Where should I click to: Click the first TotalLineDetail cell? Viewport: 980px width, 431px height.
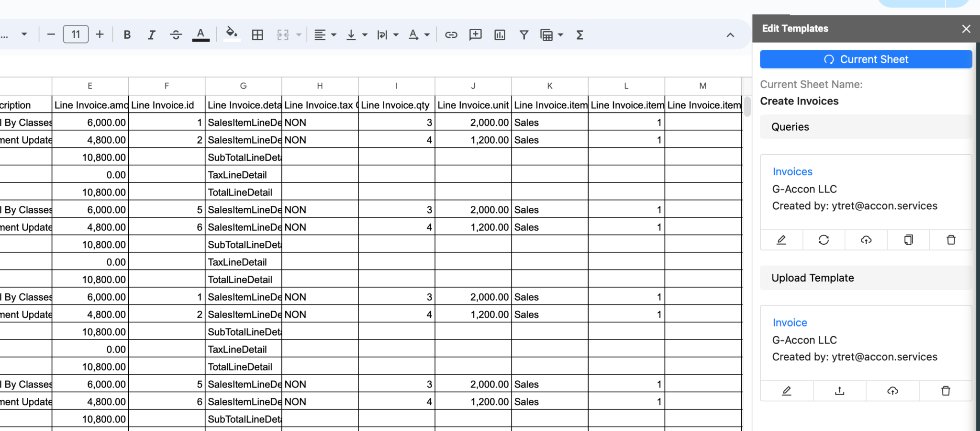tap(243, 192)
